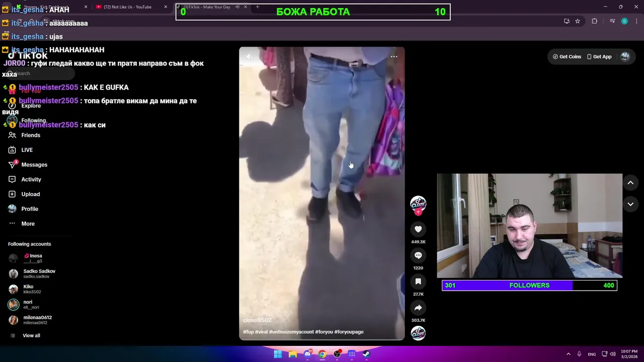Open Get App
644x362 pixels.
pyautogui.click(x=599, y=57)
